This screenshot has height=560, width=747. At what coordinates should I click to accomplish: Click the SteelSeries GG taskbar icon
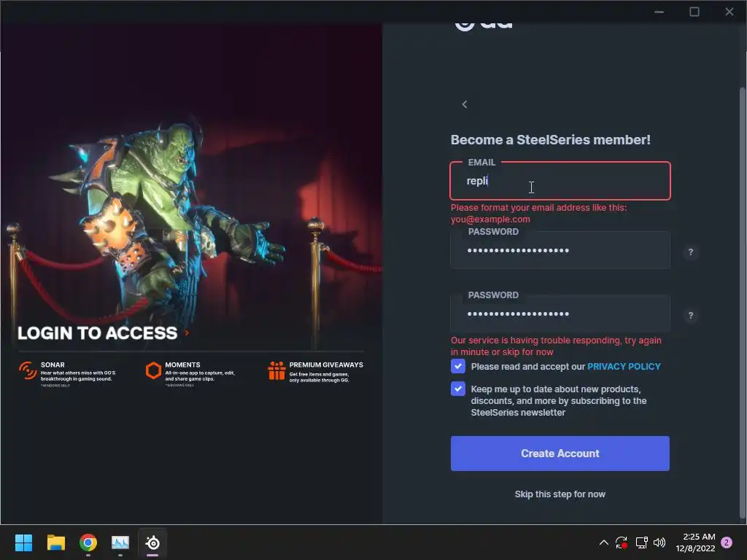152,542
